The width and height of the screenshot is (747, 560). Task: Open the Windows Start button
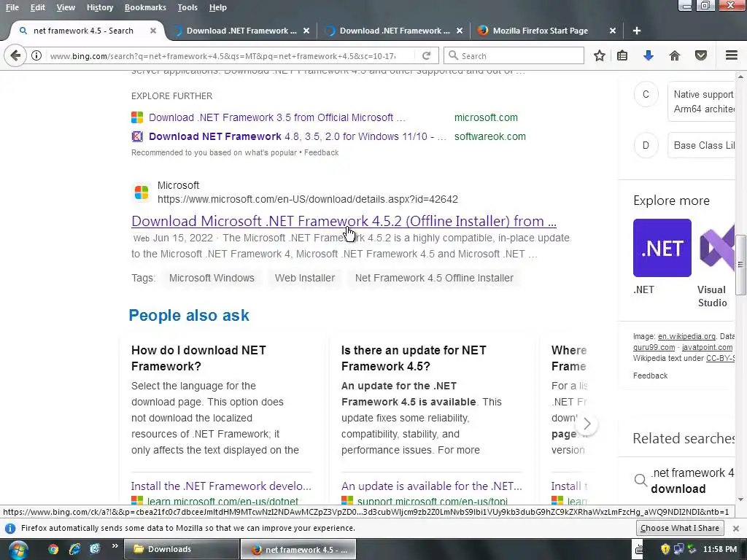18,550
